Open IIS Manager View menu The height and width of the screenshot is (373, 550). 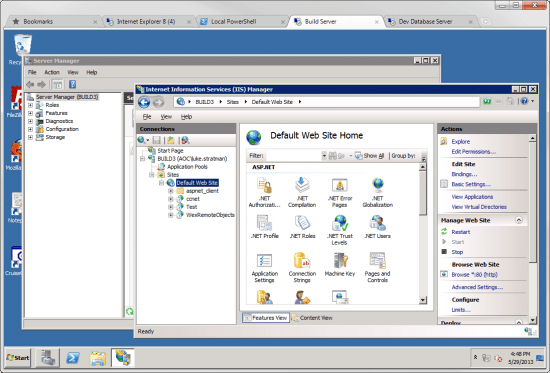point(166,116)
